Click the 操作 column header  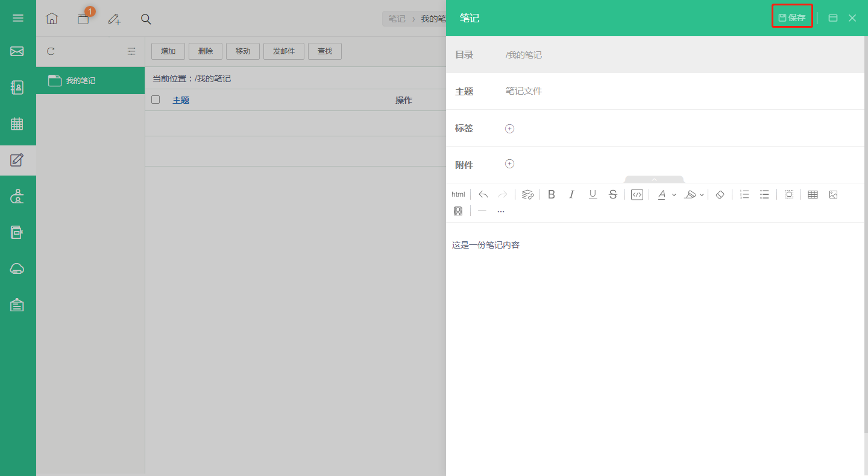[404, 100]
